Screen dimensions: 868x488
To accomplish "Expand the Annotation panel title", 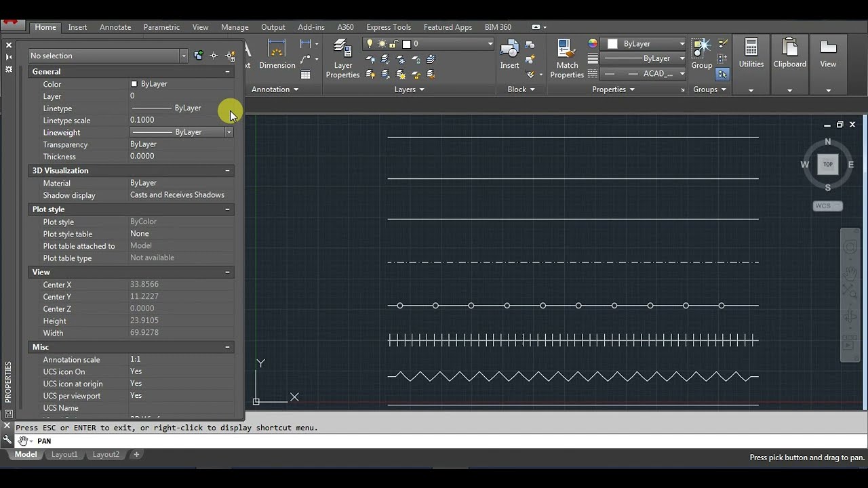I will 275,89.
